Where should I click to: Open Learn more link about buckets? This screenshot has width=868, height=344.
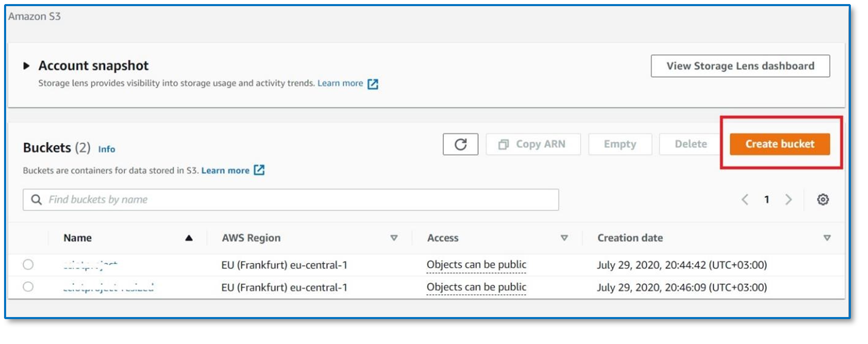pyautogui.click(x=225, y=170)
